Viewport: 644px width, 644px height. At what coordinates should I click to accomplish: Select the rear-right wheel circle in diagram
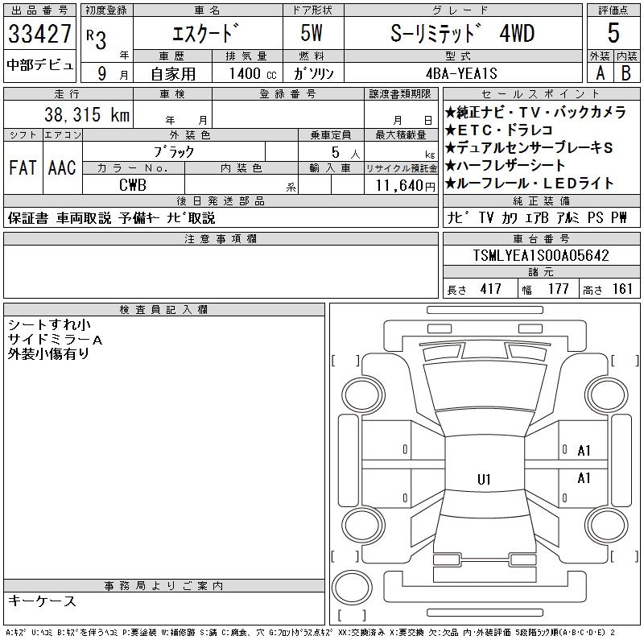607,525
